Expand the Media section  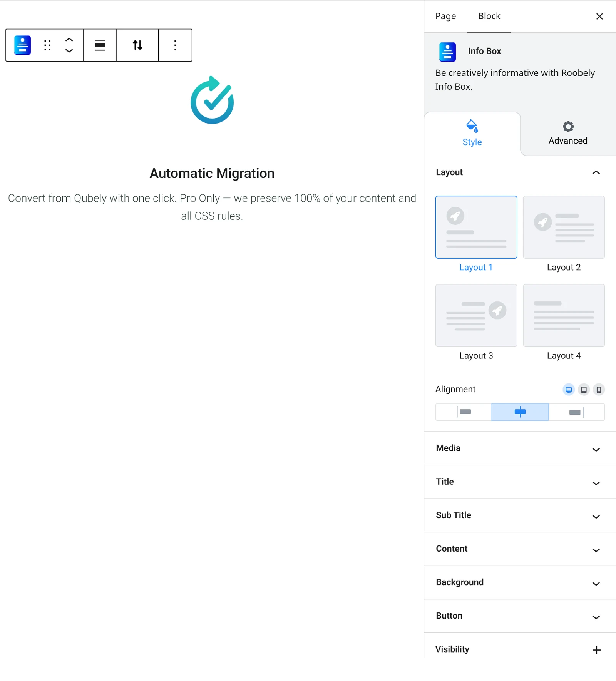(x=520, y=448)
